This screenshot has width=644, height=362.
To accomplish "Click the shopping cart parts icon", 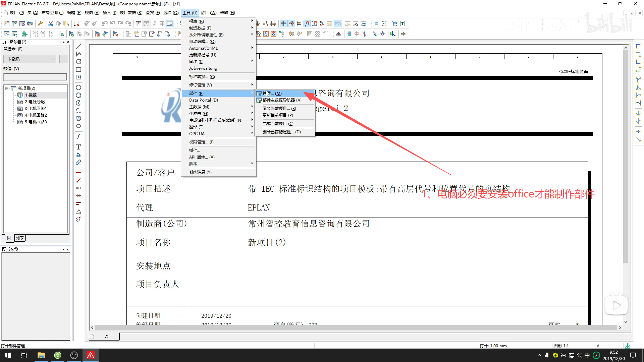I will 395,23.
